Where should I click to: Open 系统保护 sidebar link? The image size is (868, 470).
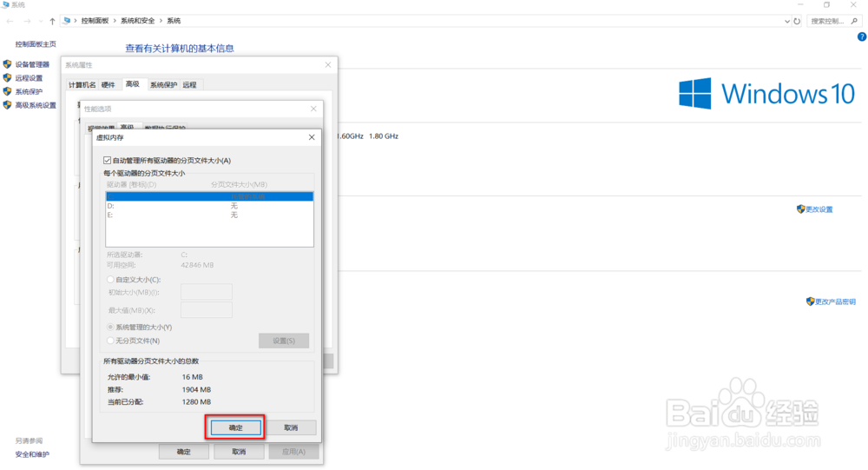tap(29, 91)
